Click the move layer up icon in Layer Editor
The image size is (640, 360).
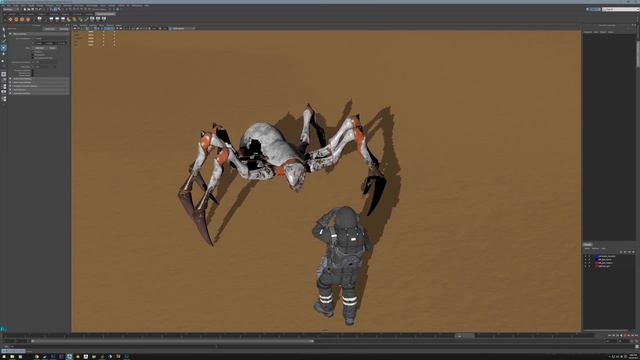621,252
